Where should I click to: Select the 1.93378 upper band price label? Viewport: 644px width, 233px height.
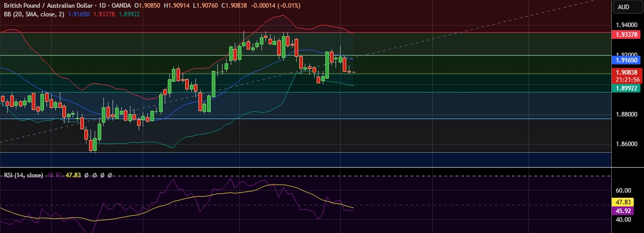coord(626,35)
